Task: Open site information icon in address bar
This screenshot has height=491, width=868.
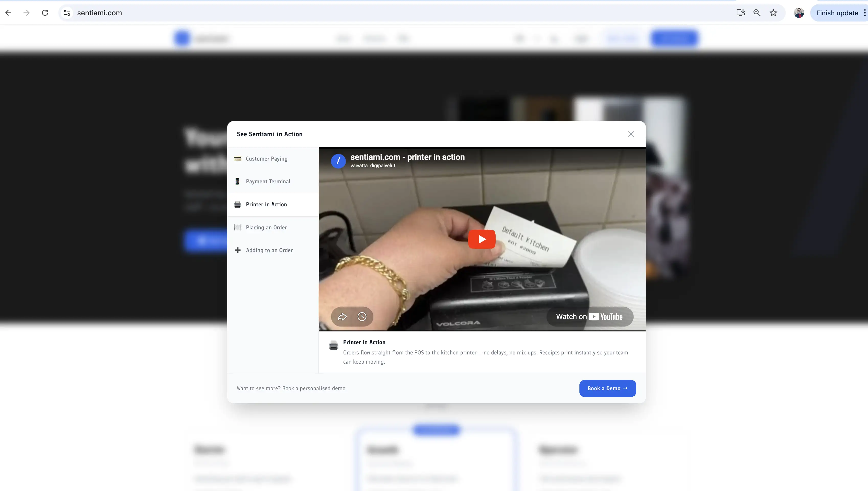Action: click(x=67, y=13)
